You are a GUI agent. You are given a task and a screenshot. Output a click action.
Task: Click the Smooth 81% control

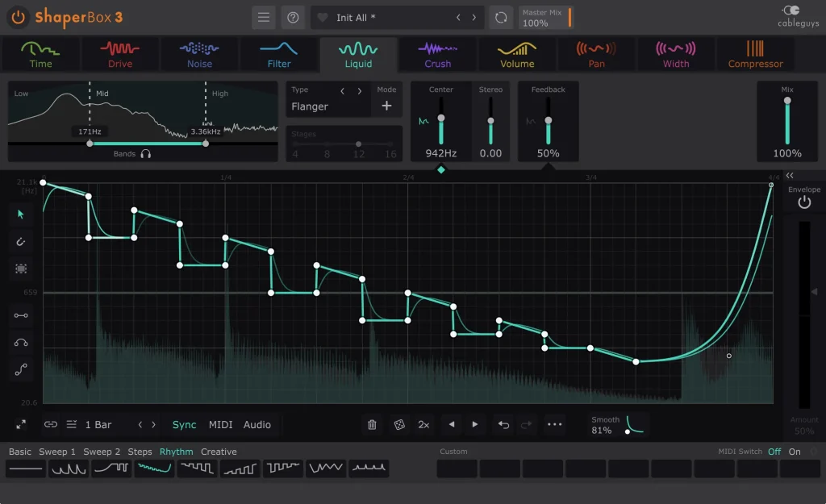pos(617,424)
